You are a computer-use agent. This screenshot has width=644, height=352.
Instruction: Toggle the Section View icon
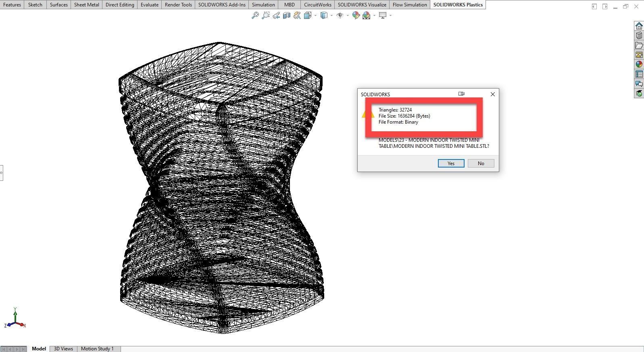point(286,15)
